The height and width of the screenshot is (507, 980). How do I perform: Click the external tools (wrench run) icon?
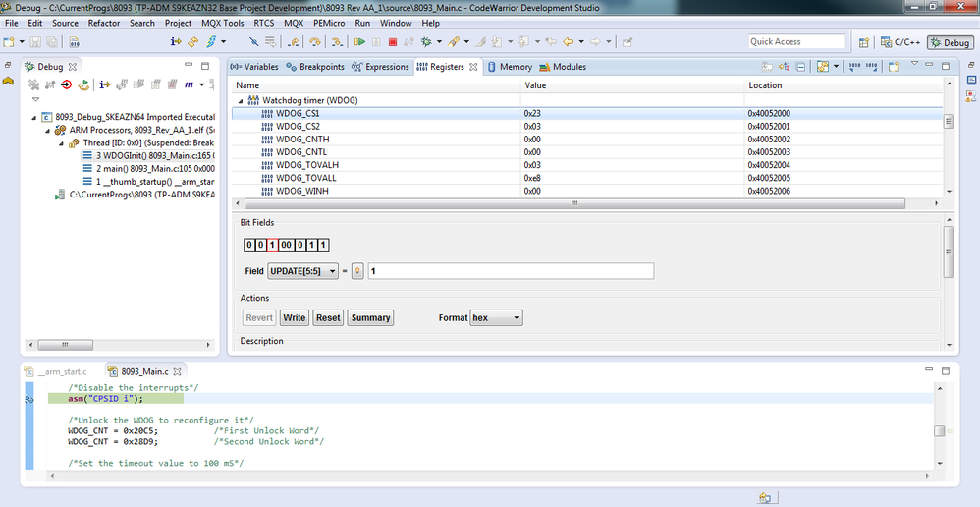point(454,42)
